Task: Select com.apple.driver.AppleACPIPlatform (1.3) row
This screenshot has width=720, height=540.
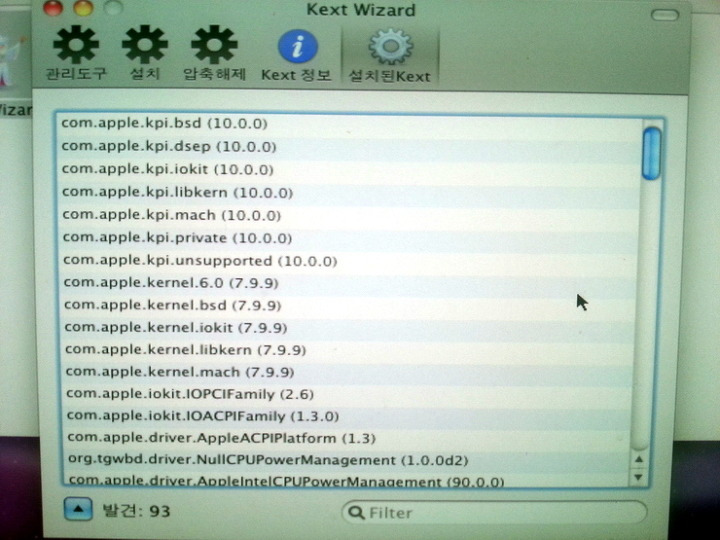Action: click(349, 438)
